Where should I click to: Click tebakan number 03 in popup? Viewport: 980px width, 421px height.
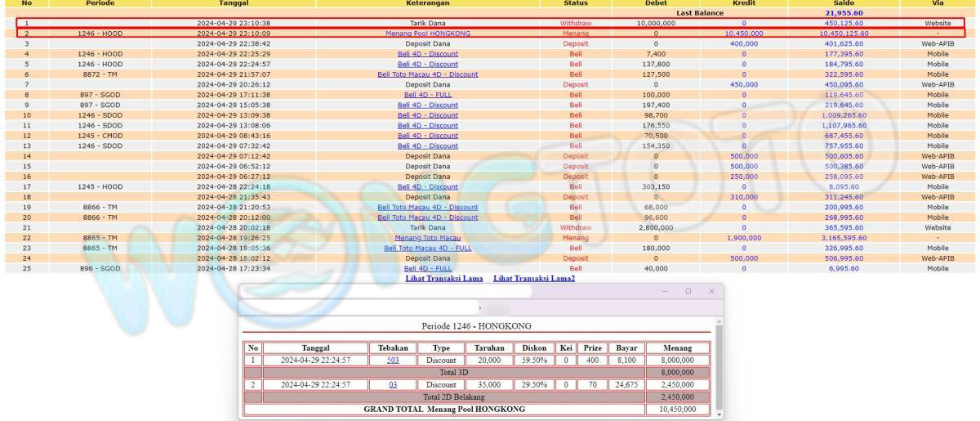point(393,384)
